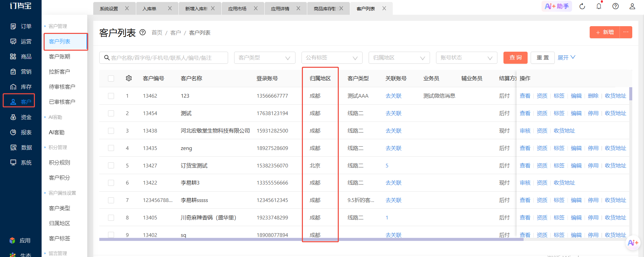Open the 账号状态 filter dropdown

(x=467, y=58)
